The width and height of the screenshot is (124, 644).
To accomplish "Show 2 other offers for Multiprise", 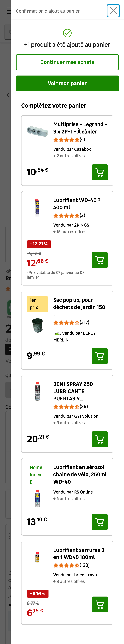I will [x=69, y=156].
